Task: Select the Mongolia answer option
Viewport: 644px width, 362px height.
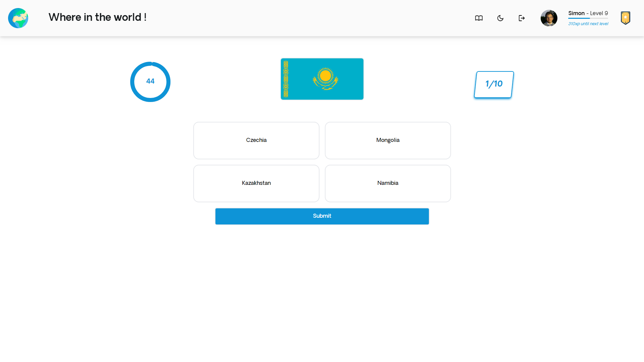Action: pyautogui.click(x=388, y=140)
